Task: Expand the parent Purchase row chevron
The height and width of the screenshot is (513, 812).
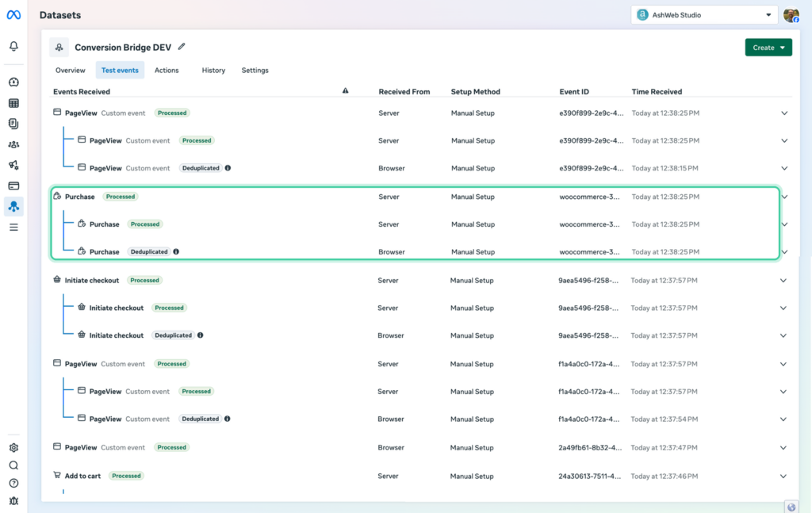Action: pyautogui.click(x=784, y=197)
